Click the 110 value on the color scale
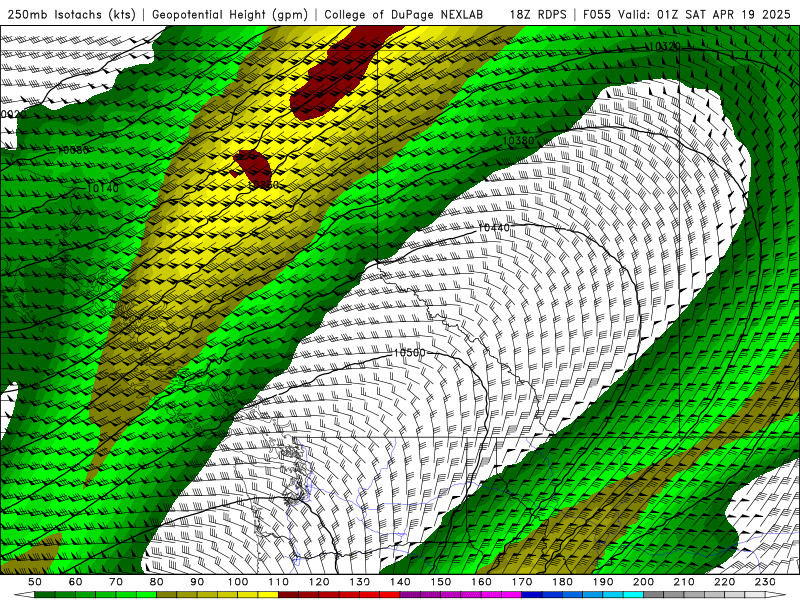The image size is (800, 600). pos(279,582)
